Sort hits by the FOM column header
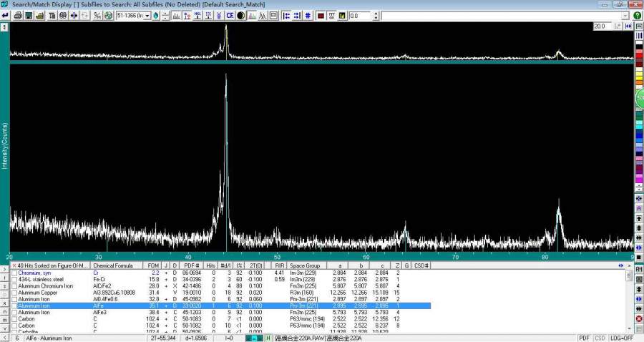Screen dimensions: 644x342 point(152,265)
